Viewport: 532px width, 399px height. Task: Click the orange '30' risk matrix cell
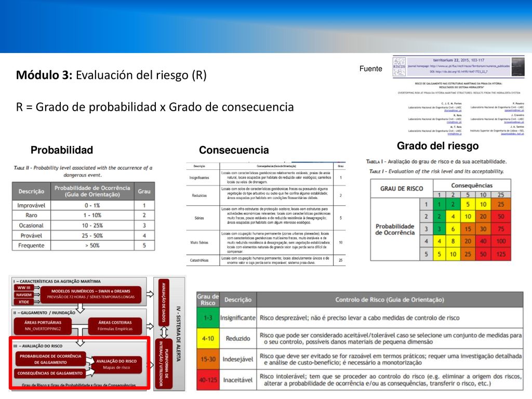pyautogui.click(x=483, y=229)
